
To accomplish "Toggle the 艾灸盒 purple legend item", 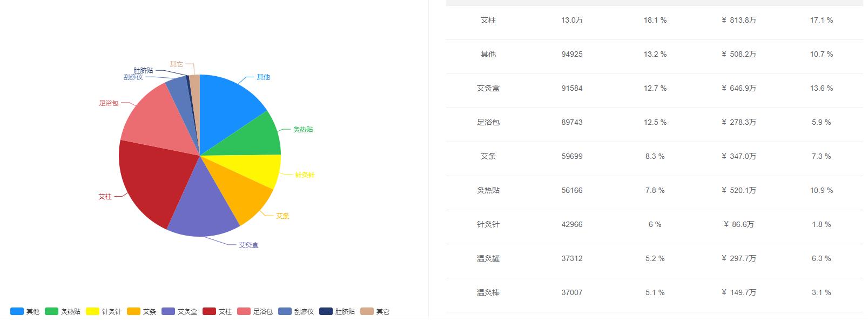I will (169, 311).
